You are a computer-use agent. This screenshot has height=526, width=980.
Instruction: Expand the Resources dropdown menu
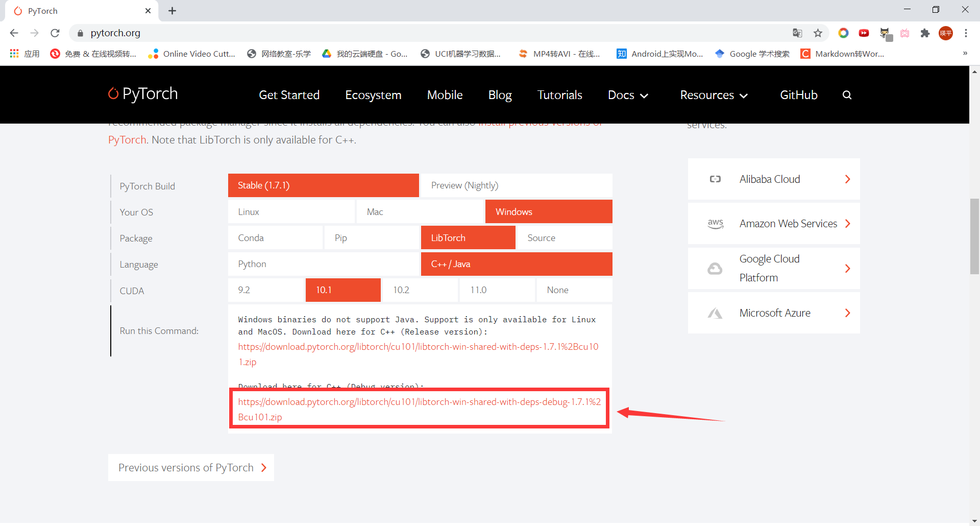point(714,95)
